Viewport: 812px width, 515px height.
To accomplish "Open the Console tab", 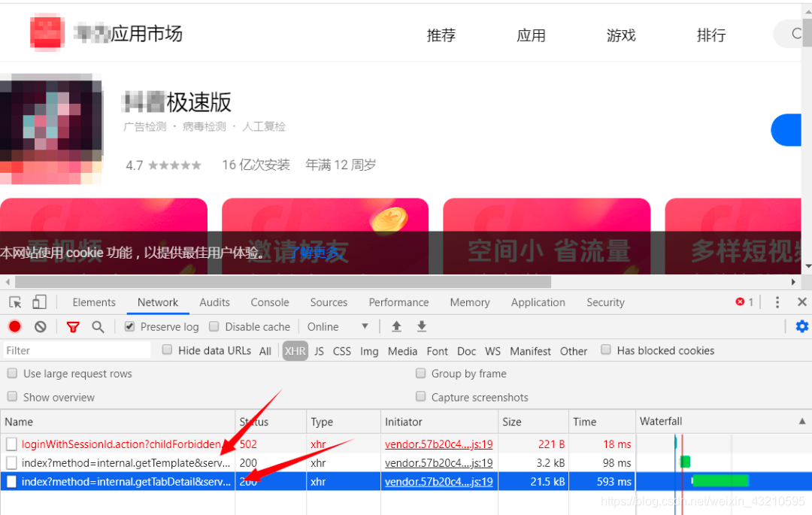I will coord(270,302).
